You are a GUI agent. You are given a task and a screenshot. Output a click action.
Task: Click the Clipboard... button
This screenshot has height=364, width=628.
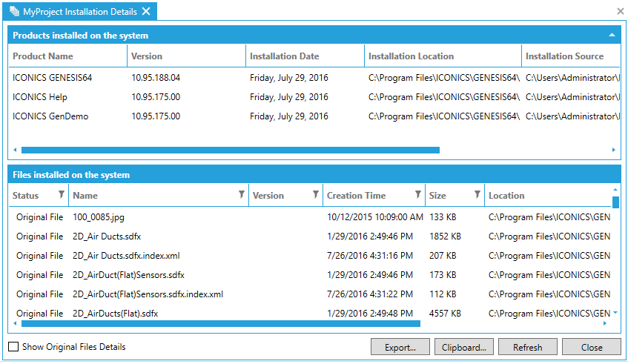click(464, 347)
